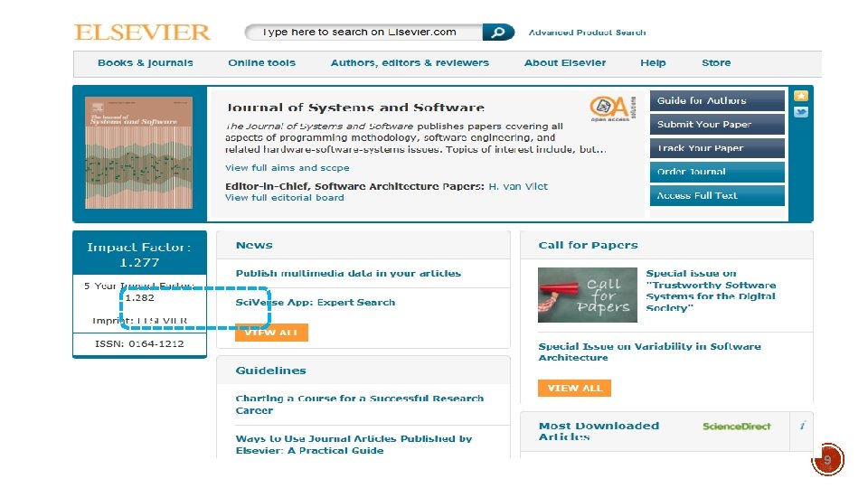
Task: Open SciVerse App: Expert Search news
Action: 316,303
